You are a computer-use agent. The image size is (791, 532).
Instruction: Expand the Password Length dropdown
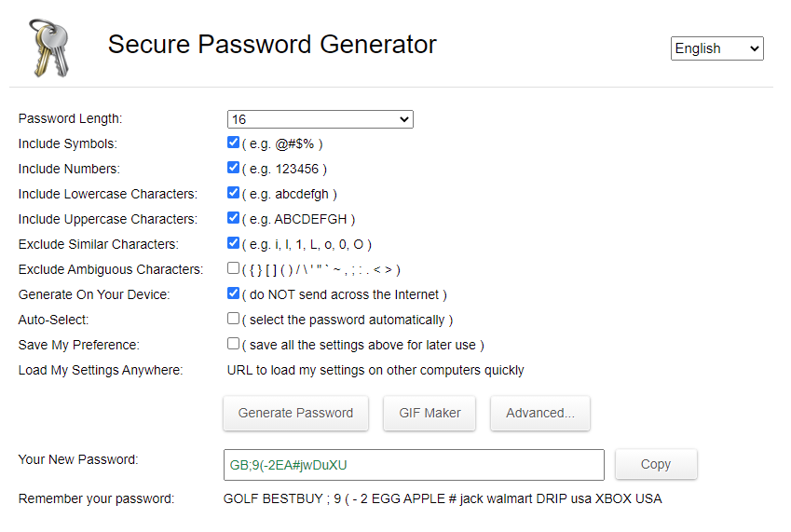pos(320,119)
